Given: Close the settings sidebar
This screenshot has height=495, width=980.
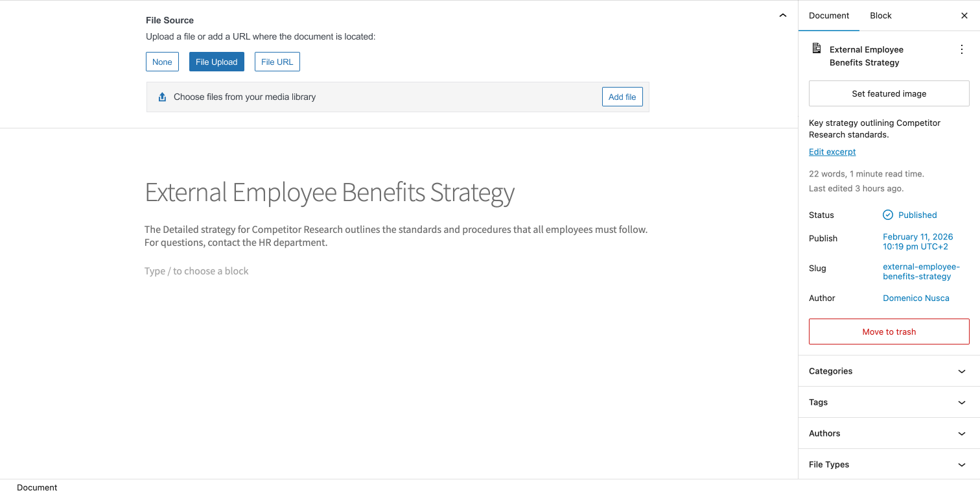Looking at the screenshot, I should [964, 16].
